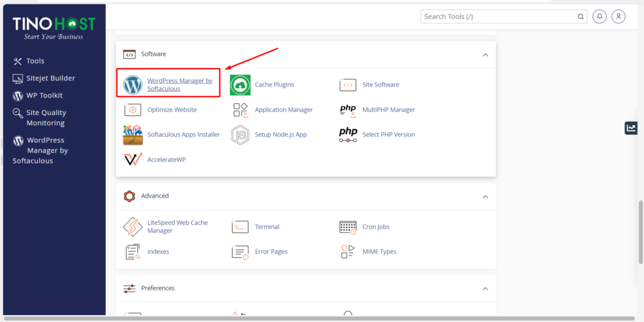This screenshot has width=644, height=322.
Task: Open the WordPress Manager by Softaculous link
Action: click(x=180, y=85)
